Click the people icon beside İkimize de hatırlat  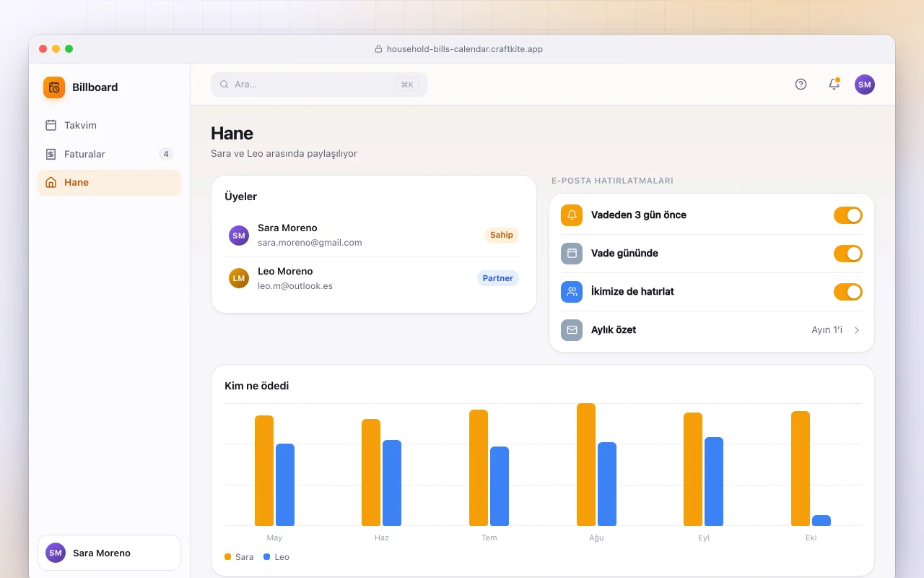tap(572, 292)
